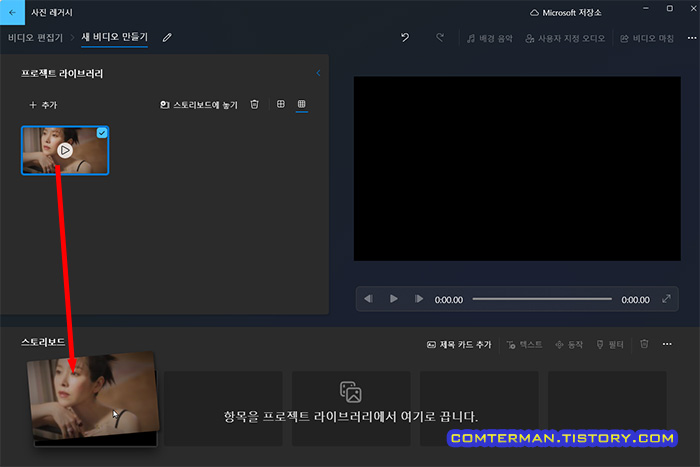Image resolution: width=700 pixels, height=467 pixels.
Task: Switch library to medium grid view
Action: click(x=281, y=104)
